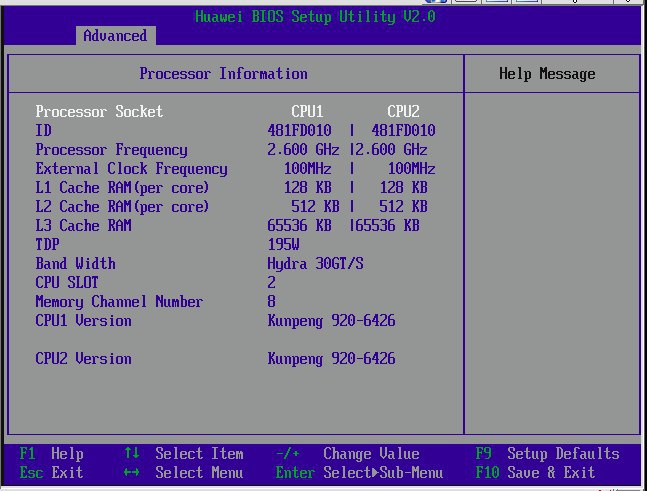Click the Select Item legend text

tap(199, 453)
